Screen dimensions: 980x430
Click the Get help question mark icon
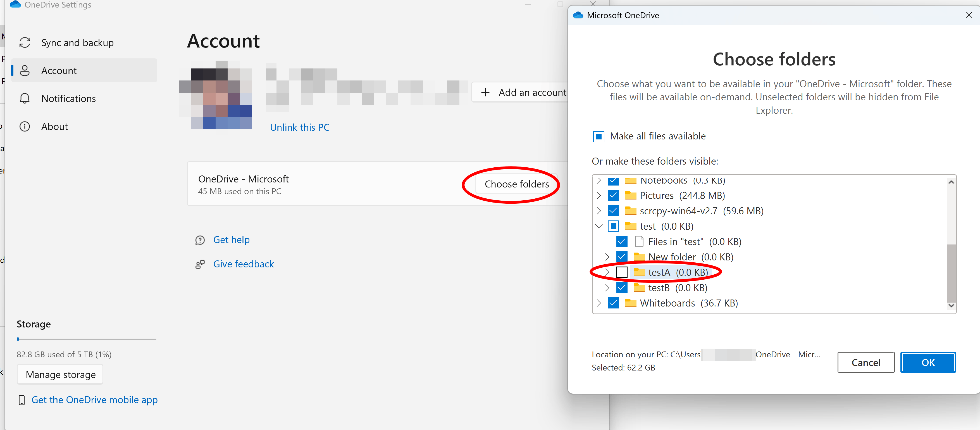coord(201,240)
